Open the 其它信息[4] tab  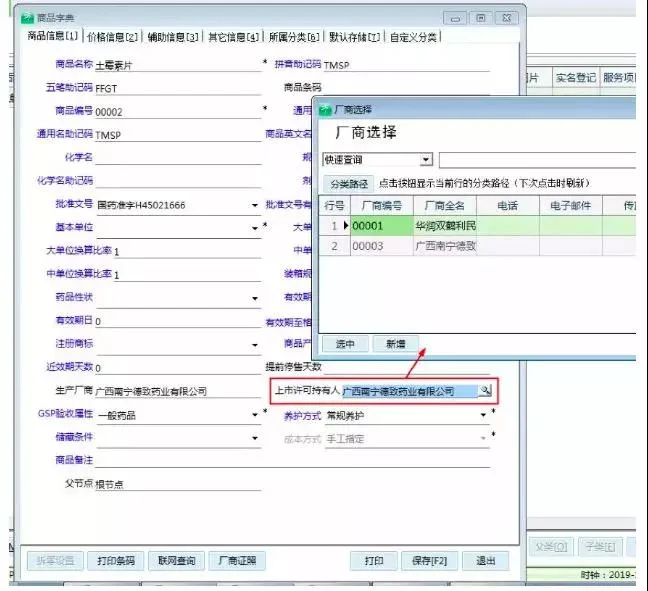pos(233,37)
